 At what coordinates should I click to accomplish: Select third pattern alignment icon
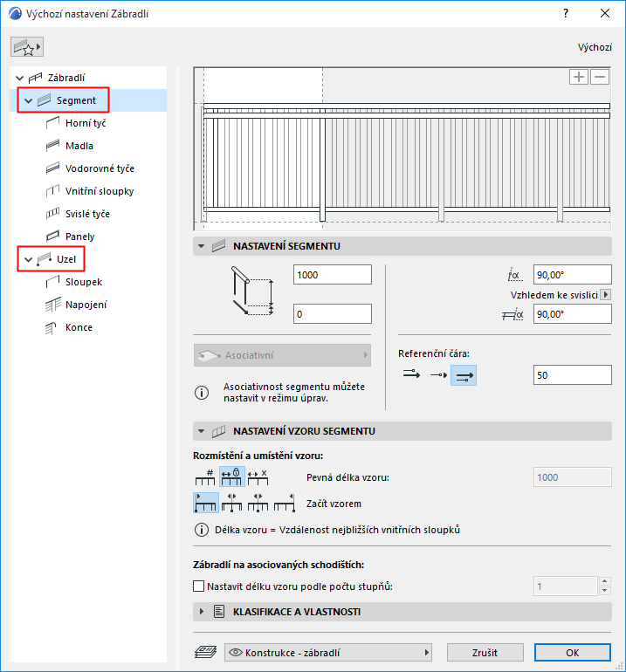coord(258,503)
